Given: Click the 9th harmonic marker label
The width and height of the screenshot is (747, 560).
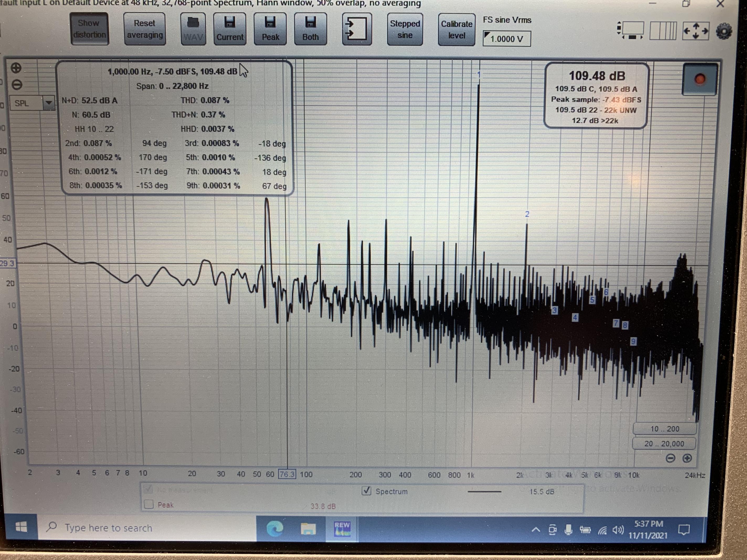Looking at the screenshot, I should (x=633, y=342).
